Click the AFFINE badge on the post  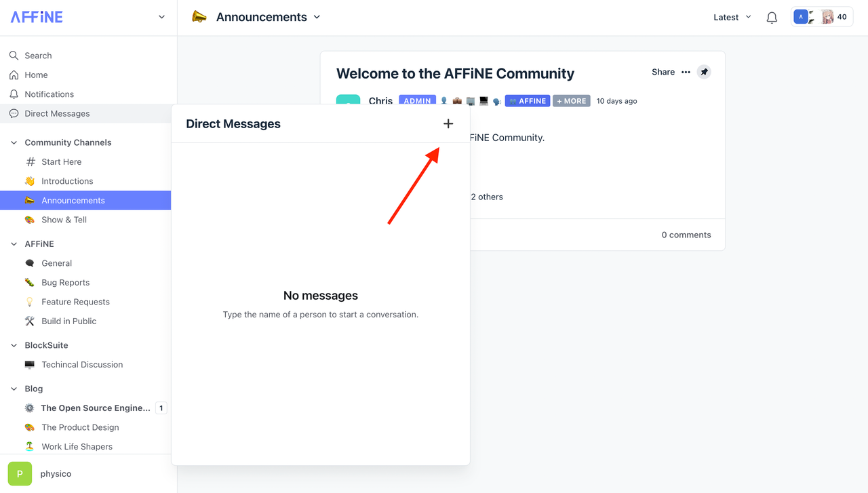pos(528,101)
